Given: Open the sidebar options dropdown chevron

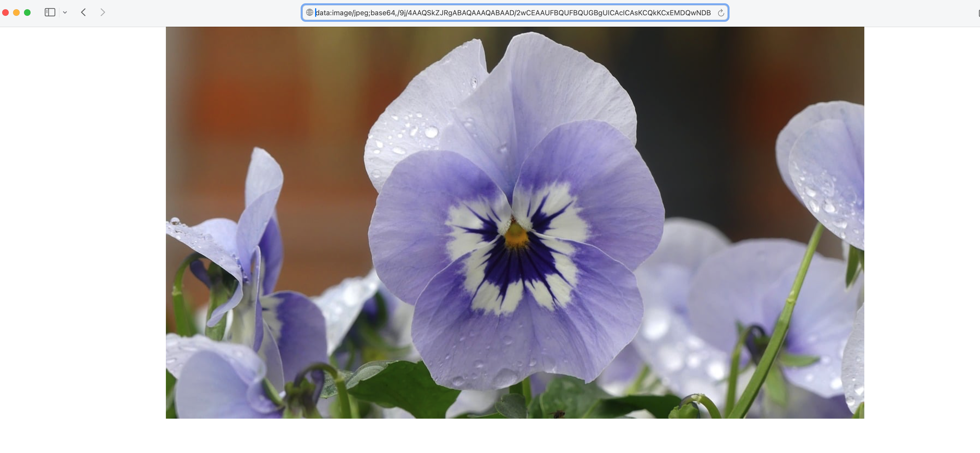Looking at the screenshot, I should pos(65,13).
